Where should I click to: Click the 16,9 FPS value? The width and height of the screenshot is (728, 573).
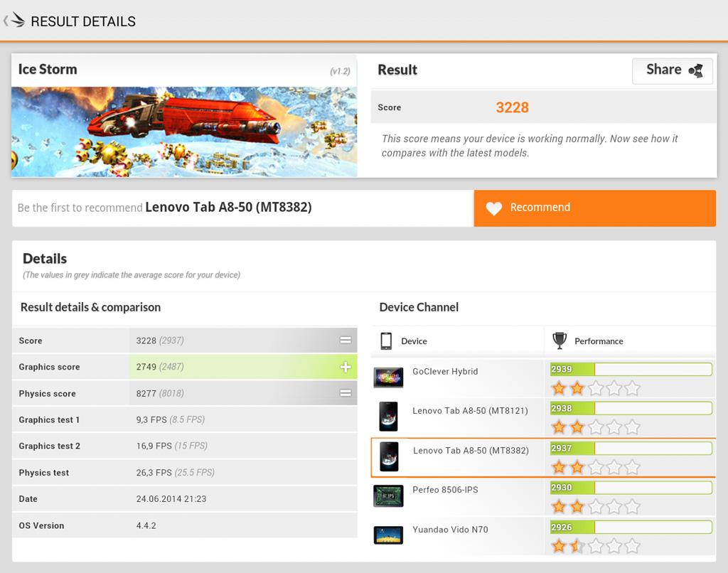coord(154,446)
